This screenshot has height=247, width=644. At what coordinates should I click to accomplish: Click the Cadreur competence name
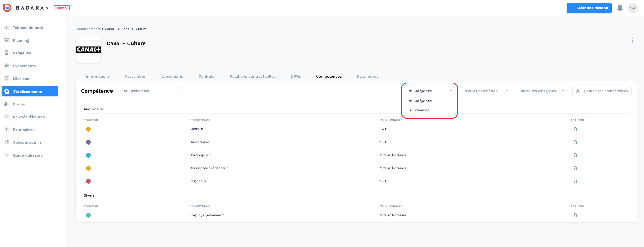(x=196, y=129)
